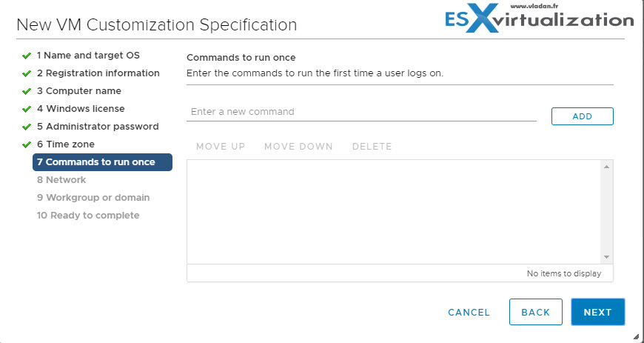Image resolution: width=644 pixels, height=343 pixels.
Task: Click the checkmark icon next to Windows license
Action: (27, 109)
